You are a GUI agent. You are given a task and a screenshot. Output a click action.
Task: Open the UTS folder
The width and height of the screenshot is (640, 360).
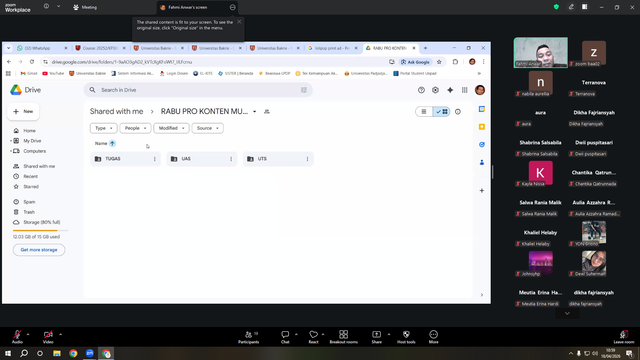[x=278, y=159]
